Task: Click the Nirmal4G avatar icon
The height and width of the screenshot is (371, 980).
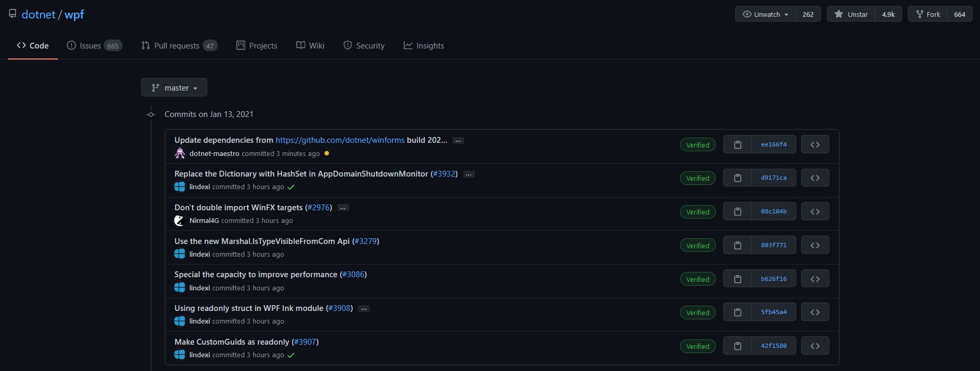Action: point(180,220)
